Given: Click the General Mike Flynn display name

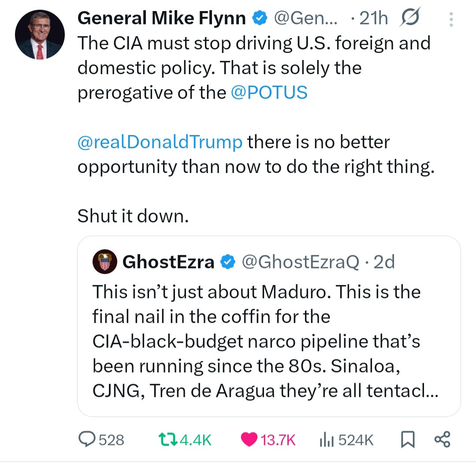Looking at the screenshot, I should pyautogui.click(x=161, y=19).
